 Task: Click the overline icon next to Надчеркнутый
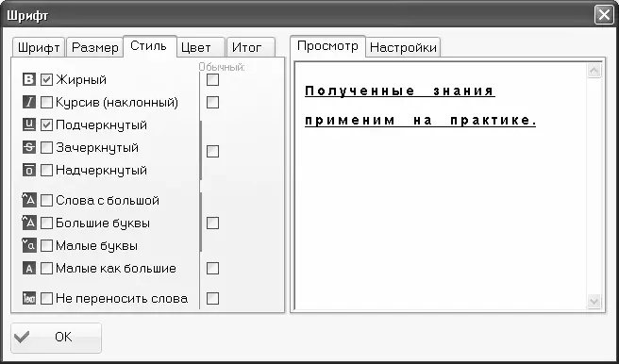29,171
